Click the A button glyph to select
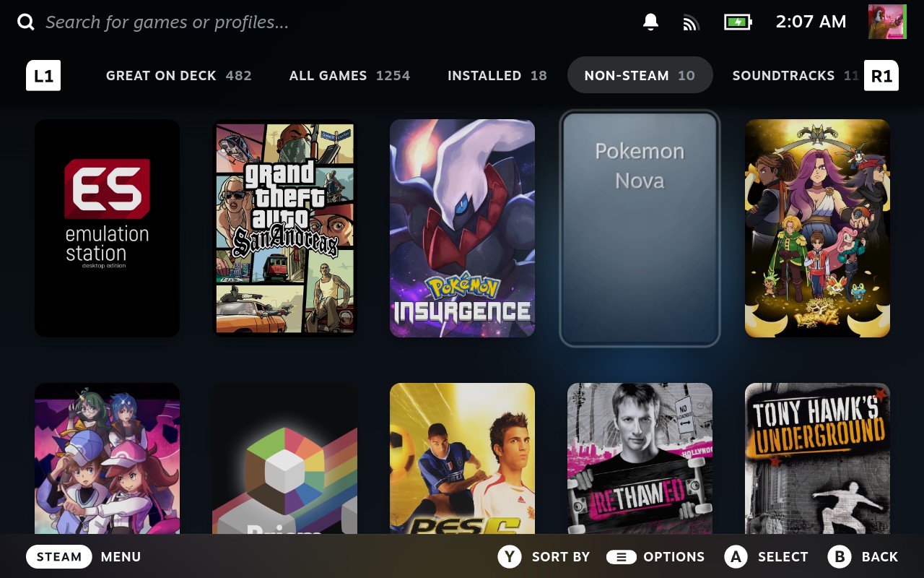 click(736, 556)
